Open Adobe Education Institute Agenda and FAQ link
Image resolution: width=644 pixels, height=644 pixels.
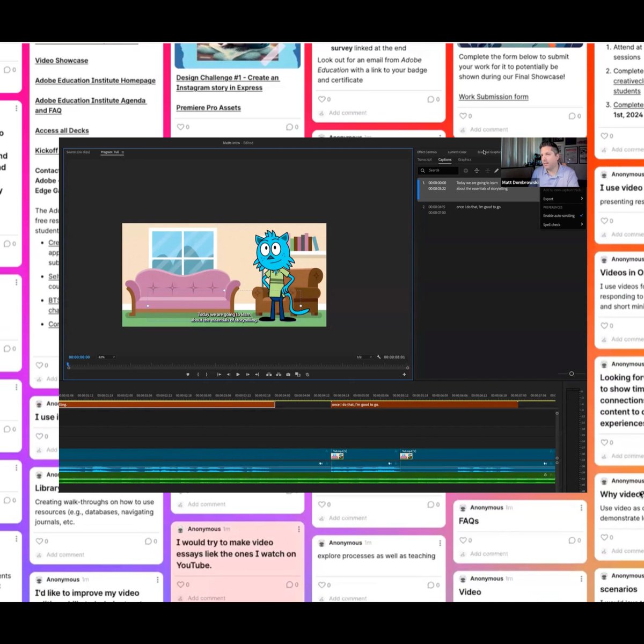pyautogui.click(x=90, y=106)
